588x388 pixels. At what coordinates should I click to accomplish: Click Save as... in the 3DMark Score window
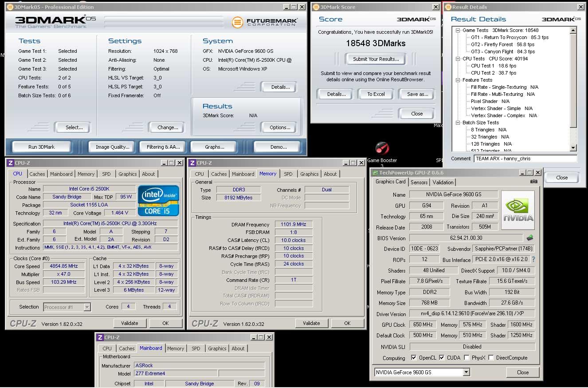(418, 94)
